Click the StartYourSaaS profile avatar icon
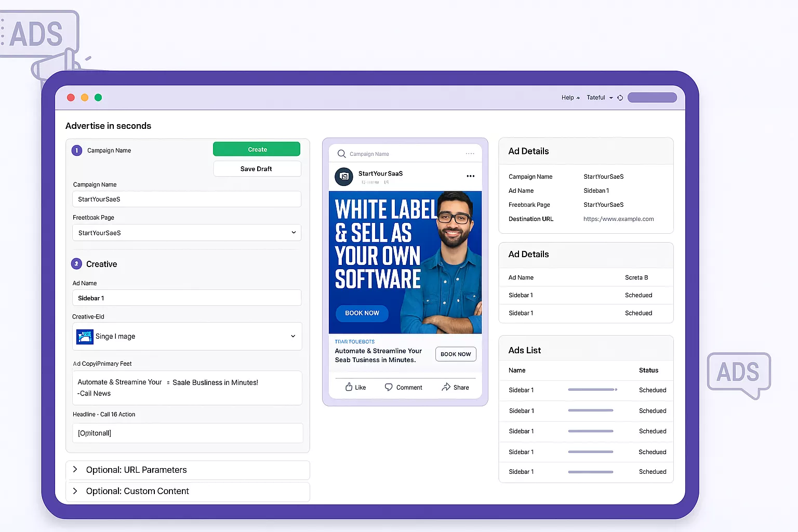The width and height of the screenshot is (798, 532). 344,177
